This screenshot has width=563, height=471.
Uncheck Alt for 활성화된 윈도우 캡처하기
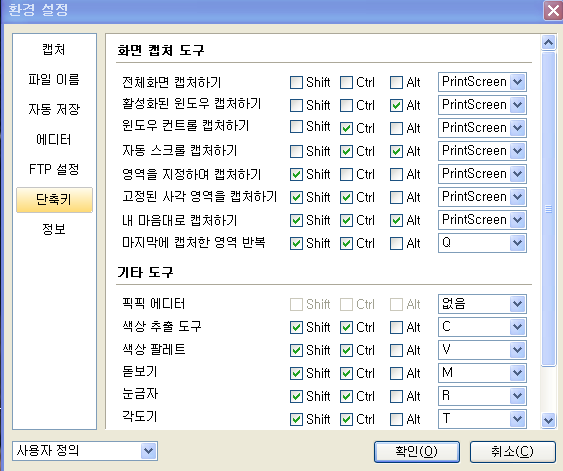pyautogui.click(x=396, y=106)
